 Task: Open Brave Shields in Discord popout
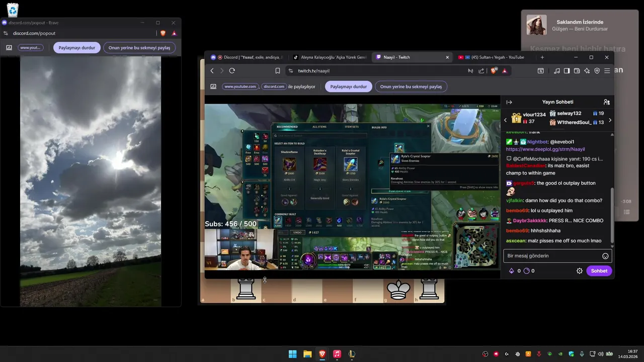click(163, 33)
